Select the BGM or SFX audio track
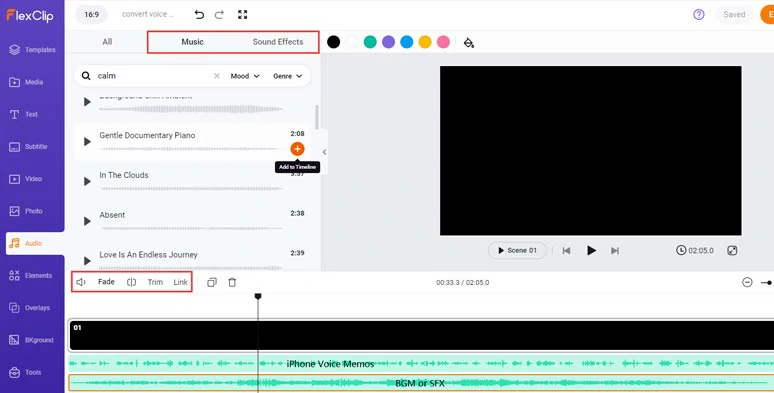 (x=421, y=383)
